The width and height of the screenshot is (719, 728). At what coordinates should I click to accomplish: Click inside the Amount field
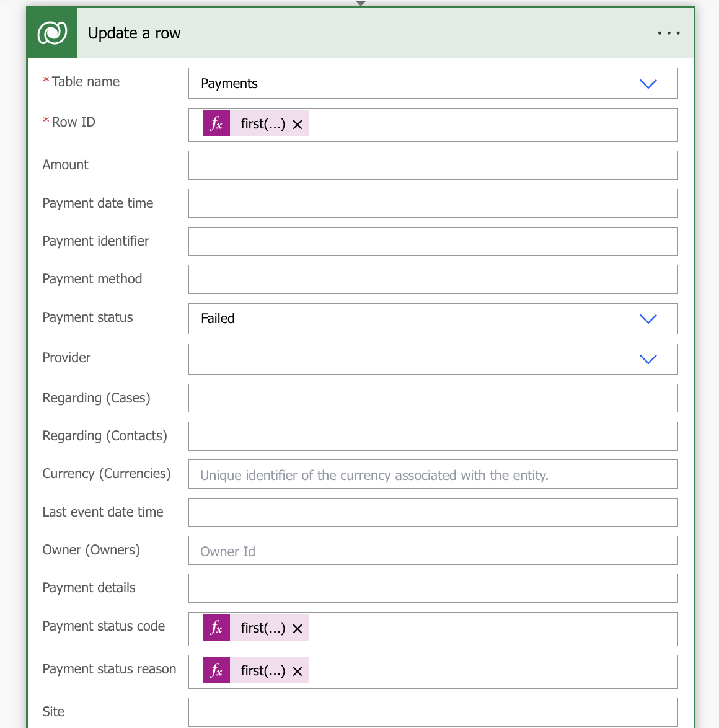[433, 165]
